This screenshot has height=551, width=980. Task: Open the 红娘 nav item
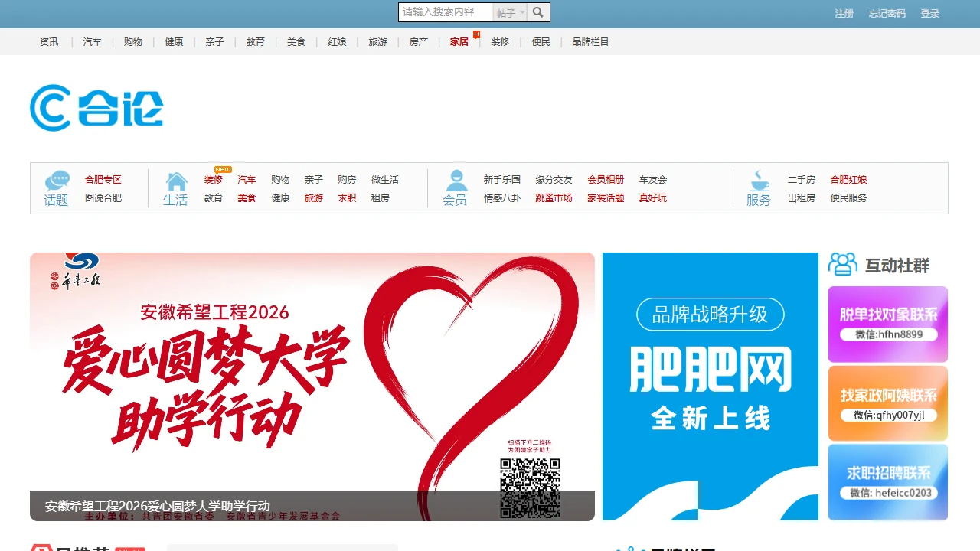click(x=337, y=42)
